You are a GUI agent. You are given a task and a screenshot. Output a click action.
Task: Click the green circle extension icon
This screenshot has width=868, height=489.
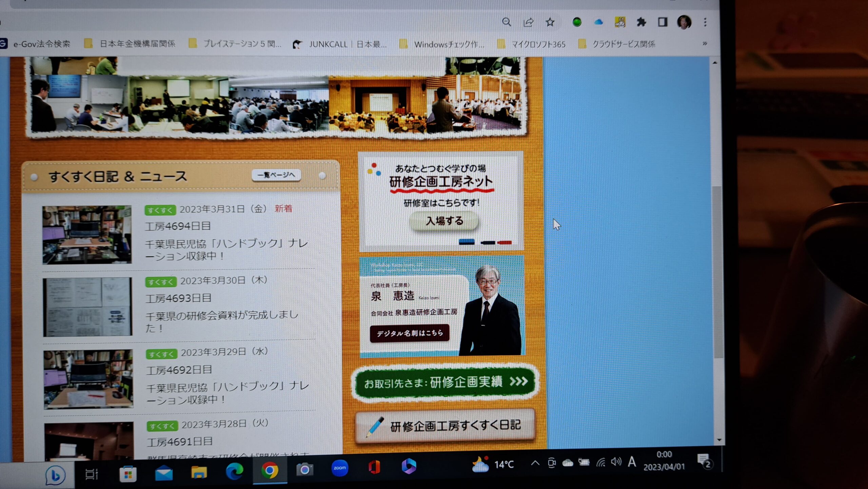pos(577,22)
